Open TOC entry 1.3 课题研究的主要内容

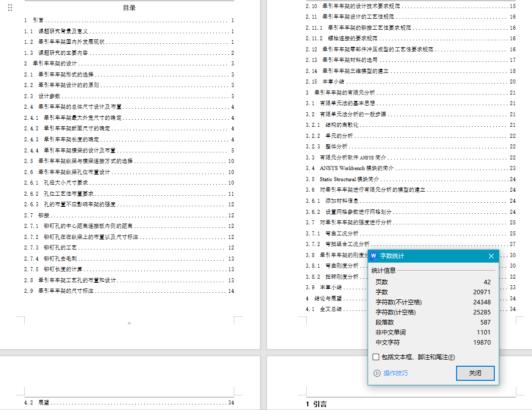click(129, 53)
